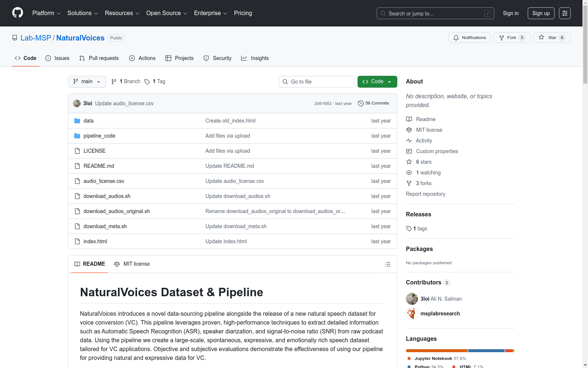This screenshot has width=588, height=368.
Task: Click the folder icon for pipeline_code
Action: 77,136
